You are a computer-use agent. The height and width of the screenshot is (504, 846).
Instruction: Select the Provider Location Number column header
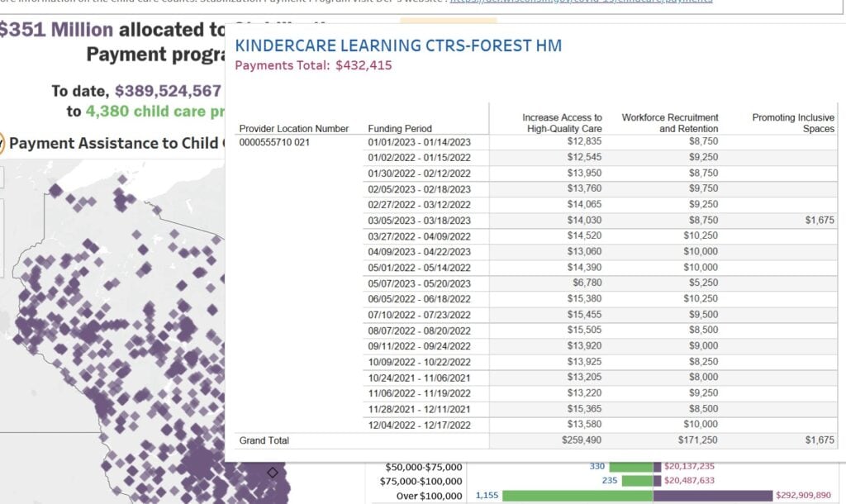point(294,128)
